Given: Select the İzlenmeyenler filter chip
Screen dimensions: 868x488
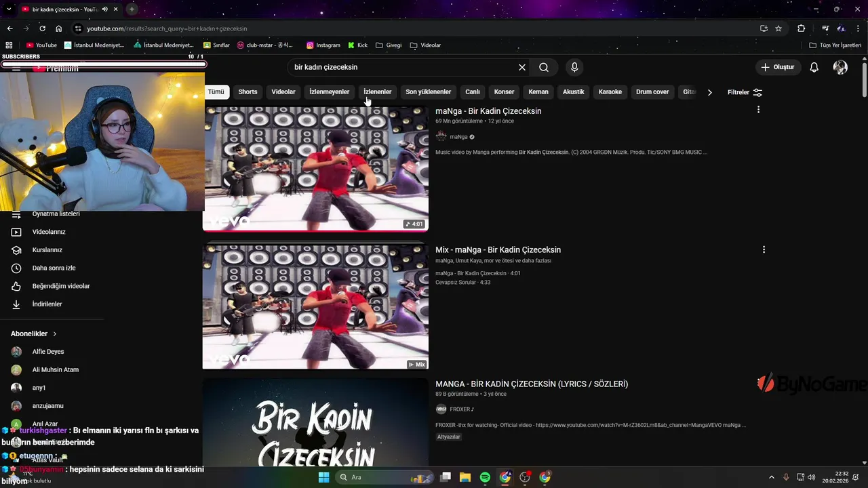Looking at the screenshot, I should tap(329, 91).
